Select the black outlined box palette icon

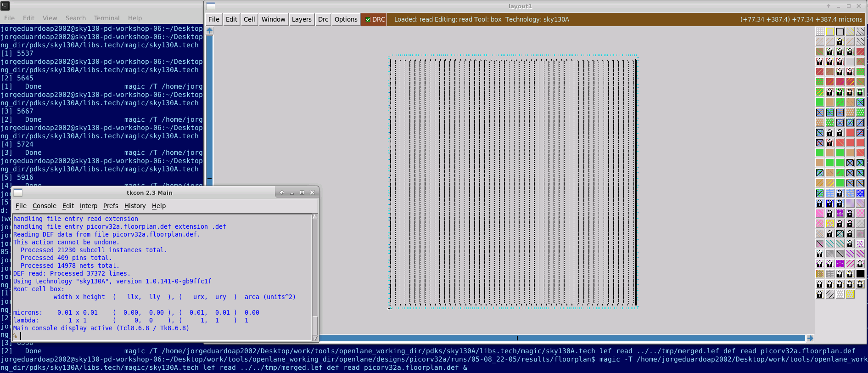tap(840, 31)
